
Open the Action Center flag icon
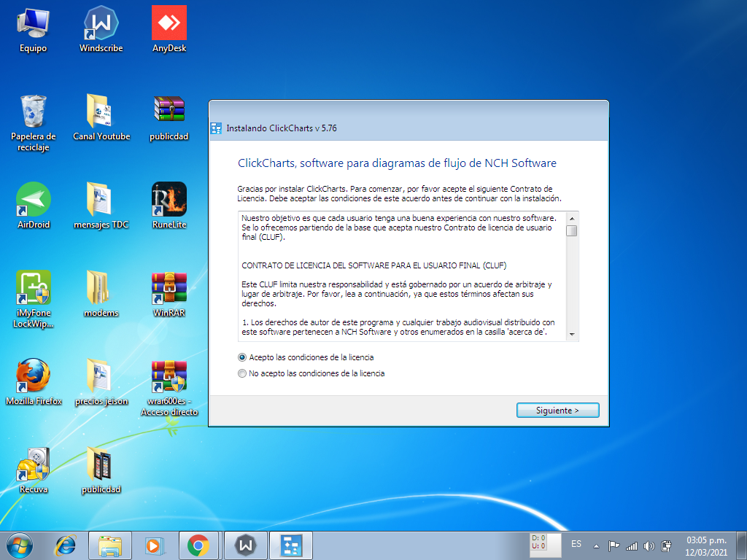coord(614,546)
